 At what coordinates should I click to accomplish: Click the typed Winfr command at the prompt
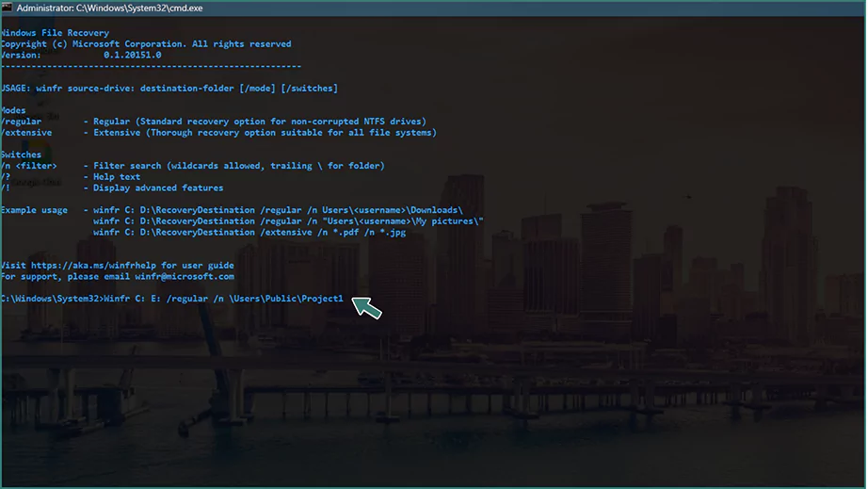pyautogui.click(x=224, y=299)
